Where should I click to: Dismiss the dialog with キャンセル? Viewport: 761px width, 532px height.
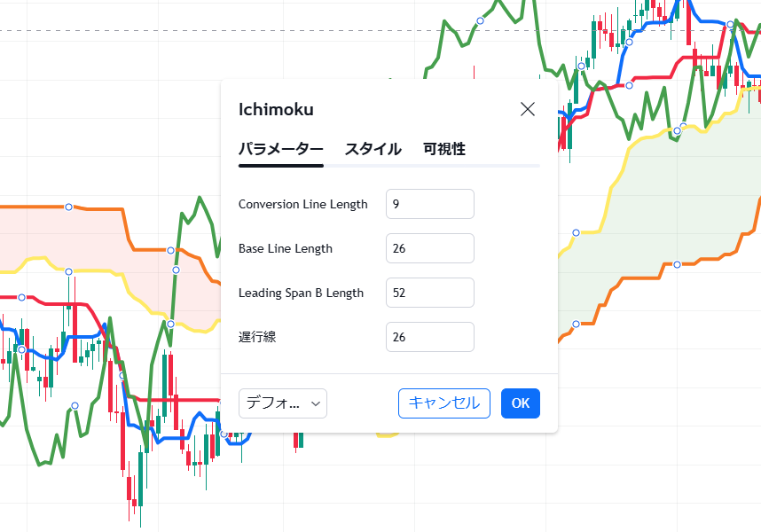pyautogui.click(x=443, y=403)
